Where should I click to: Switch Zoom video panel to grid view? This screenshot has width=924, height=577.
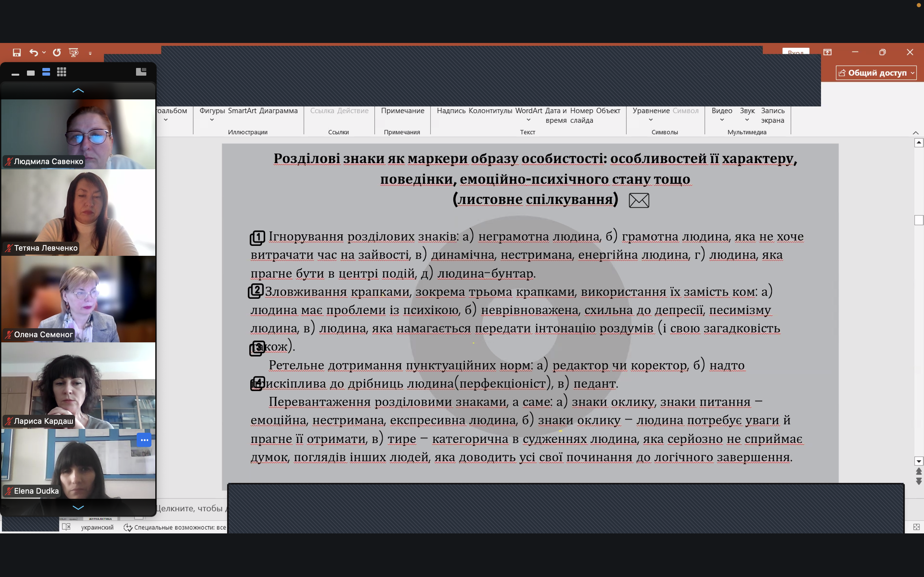coord(62,72)
